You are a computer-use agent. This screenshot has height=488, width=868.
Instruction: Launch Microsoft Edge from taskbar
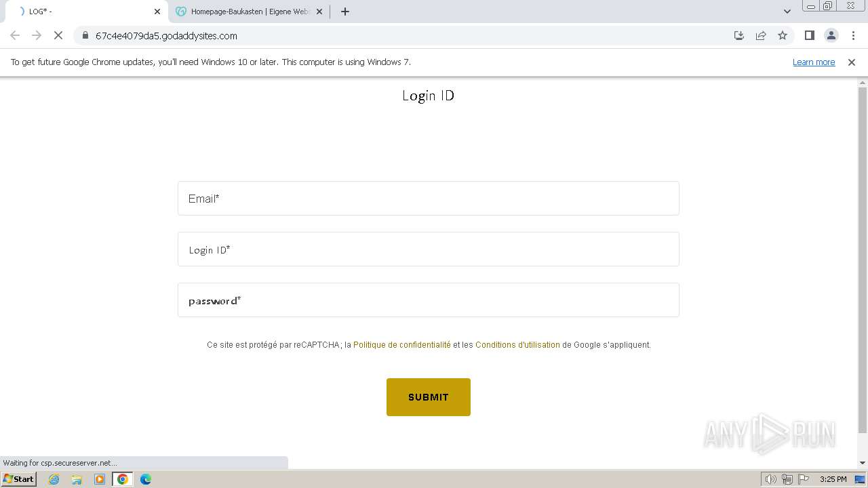pos(145,479)
